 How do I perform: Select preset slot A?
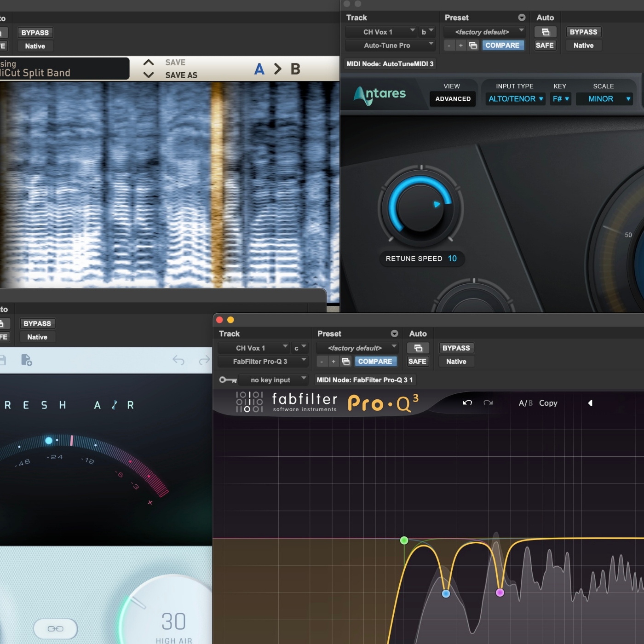pos(259,69)
